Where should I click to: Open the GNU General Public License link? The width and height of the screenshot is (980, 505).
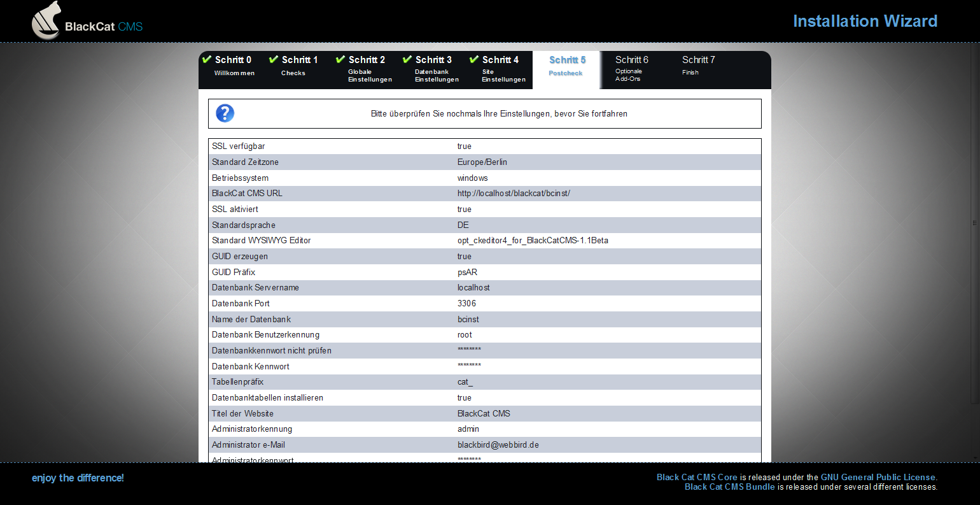click(x=878, y=477)
